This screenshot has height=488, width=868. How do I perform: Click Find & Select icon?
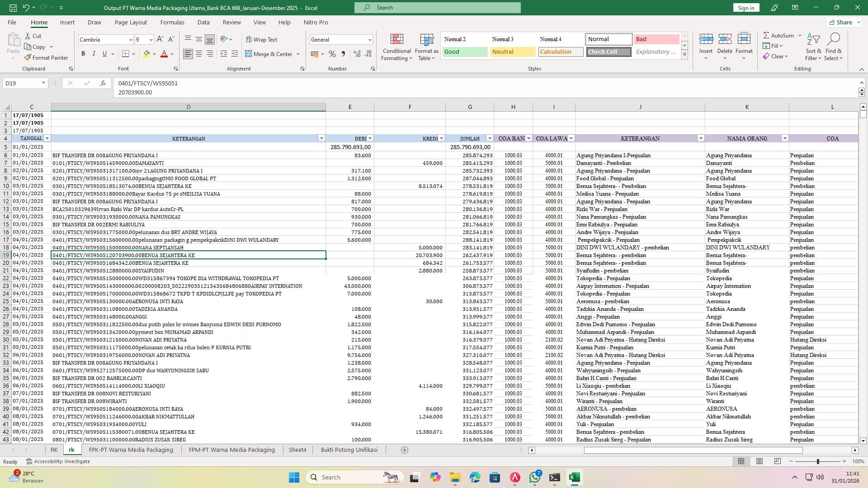coord(834,47)
